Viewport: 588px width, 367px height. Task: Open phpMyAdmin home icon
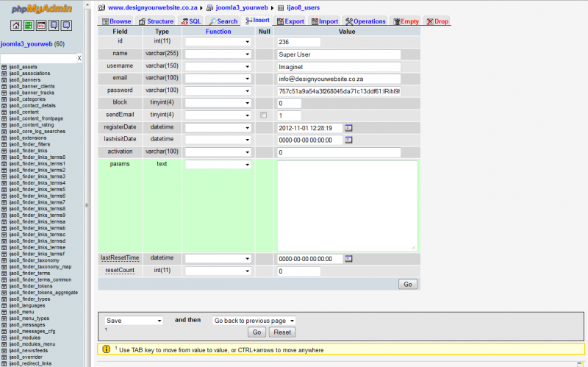point(15,26)
